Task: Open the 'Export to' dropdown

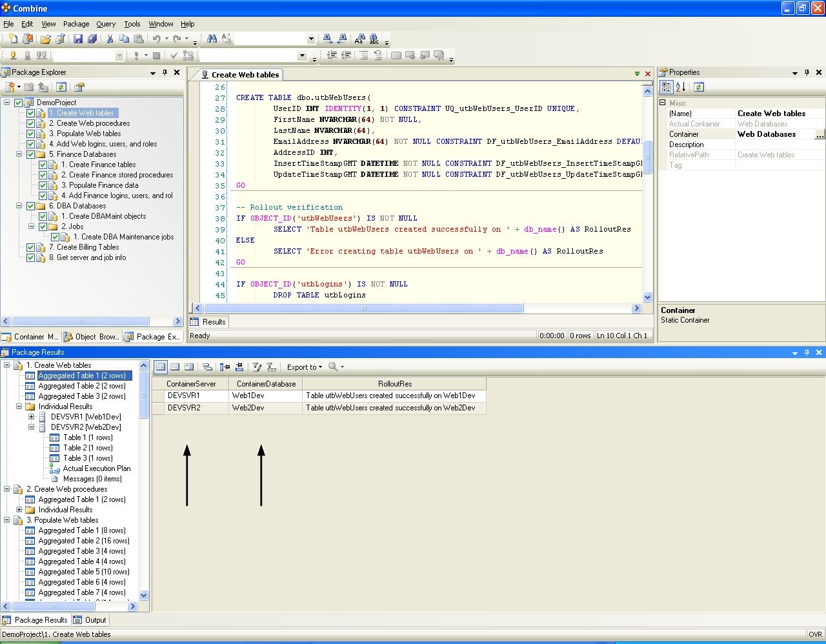Action: 304,367
